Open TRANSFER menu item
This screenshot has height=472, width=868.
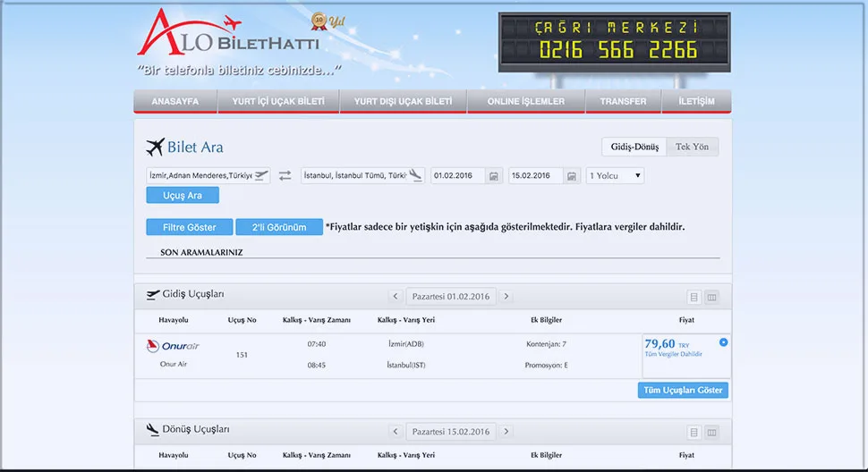coord(624,101)
